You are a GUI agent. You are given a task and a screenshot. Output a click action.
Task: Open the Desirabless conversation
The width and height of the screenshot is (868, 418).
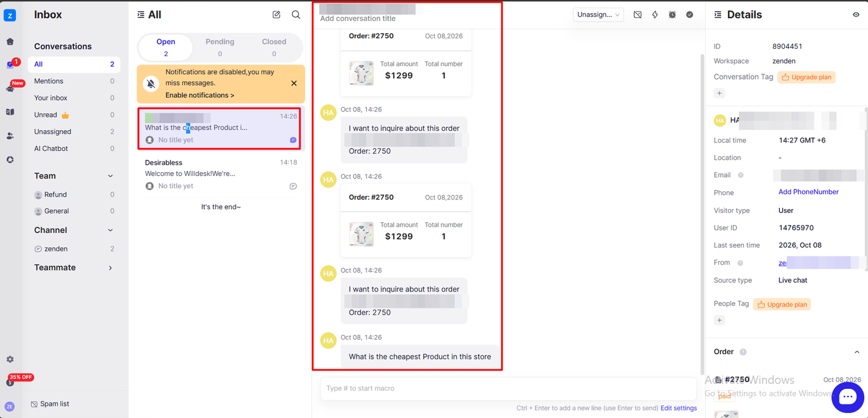tap(221, 174)
